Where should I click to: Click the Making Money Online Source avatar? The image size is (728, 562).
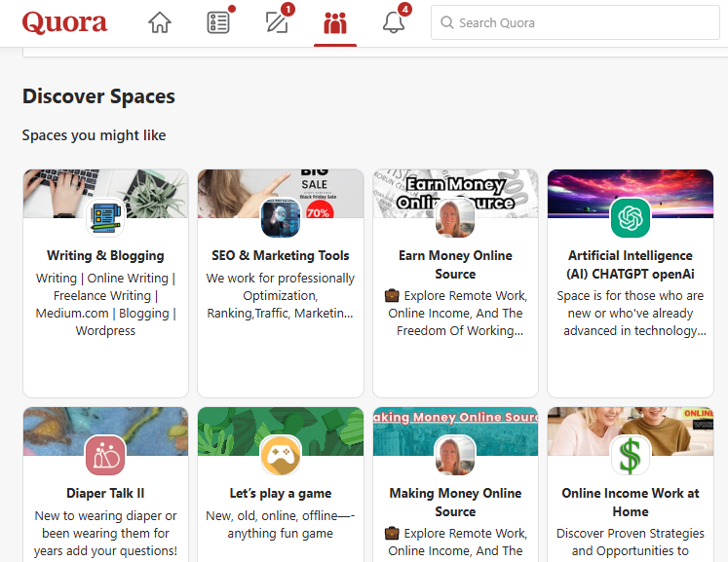[455, 455]
